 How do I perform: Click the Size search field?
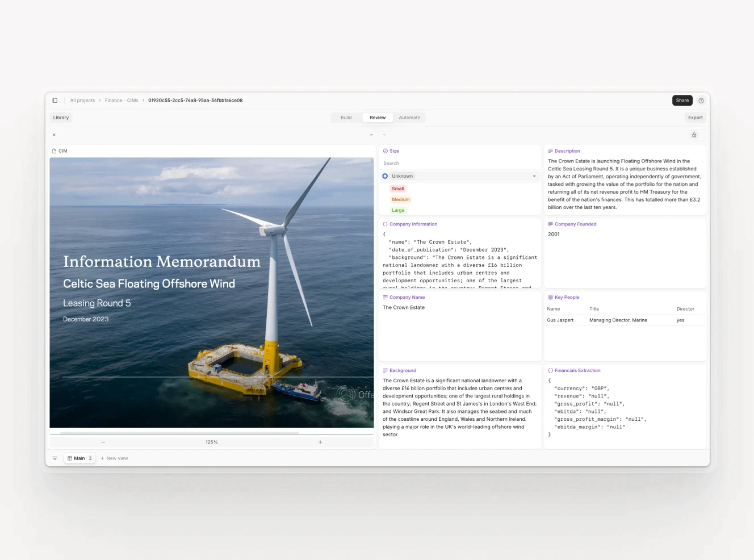[x=459, y=164]
